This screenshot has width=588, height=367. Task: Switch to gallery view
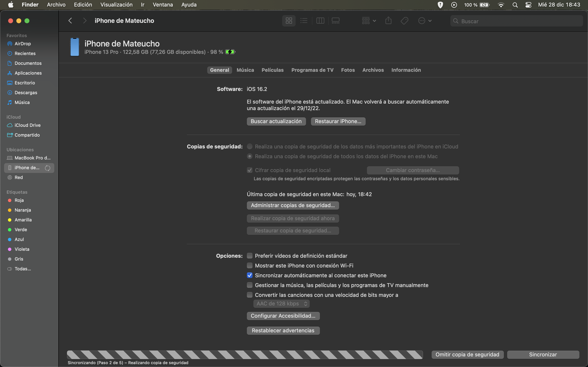(336, 21)
